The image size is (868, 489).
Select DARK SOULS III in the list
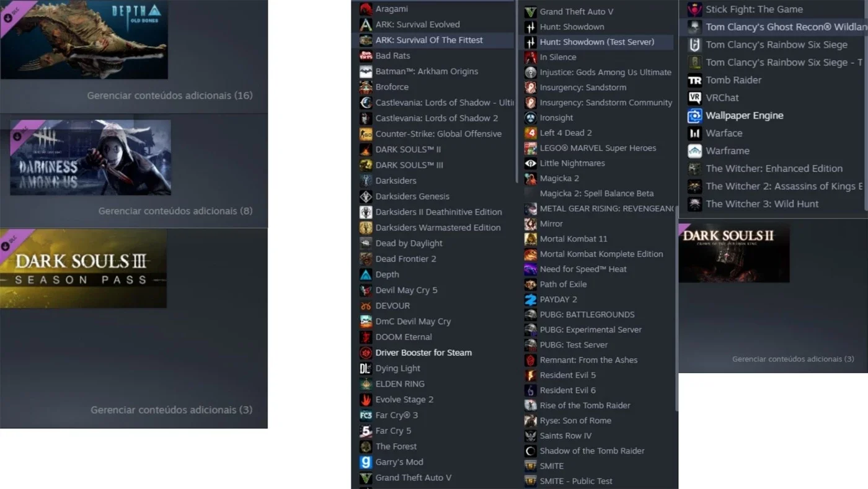pyautogui.click(x=409, y=165)
